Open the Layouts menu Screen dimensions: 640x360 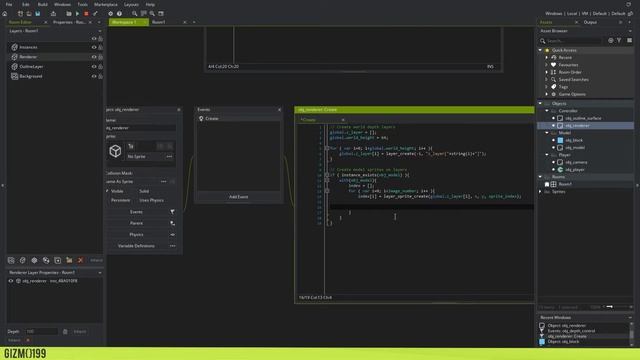131,4
